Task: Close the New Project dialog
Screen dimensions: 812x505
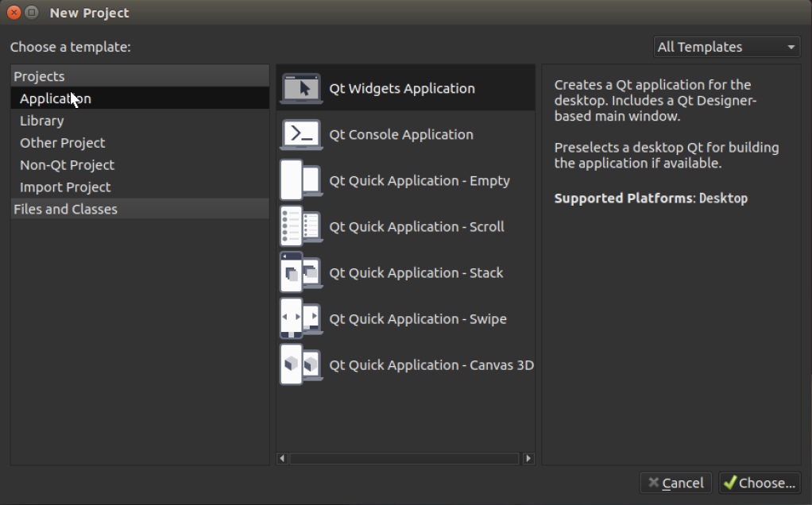Action: tap(14, 13)
